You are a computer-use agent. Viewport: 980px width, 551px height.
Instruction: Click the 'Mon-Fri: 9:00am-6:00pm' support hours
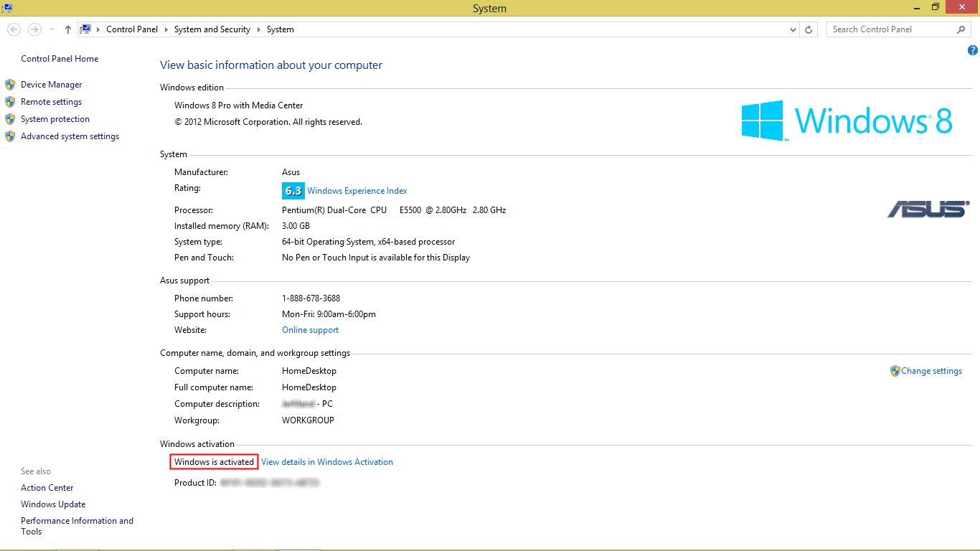[x=329, y=314]
